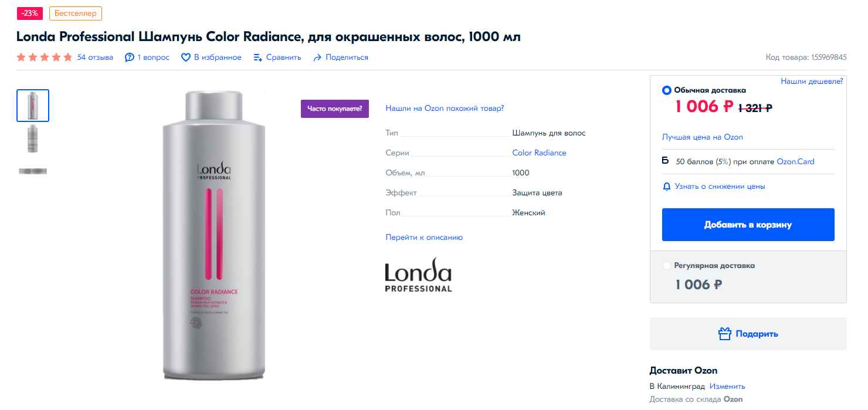Click the Сравнить compare icon
Screen dimensions: 868x410
pyautogui.click(x=258, y=57)
